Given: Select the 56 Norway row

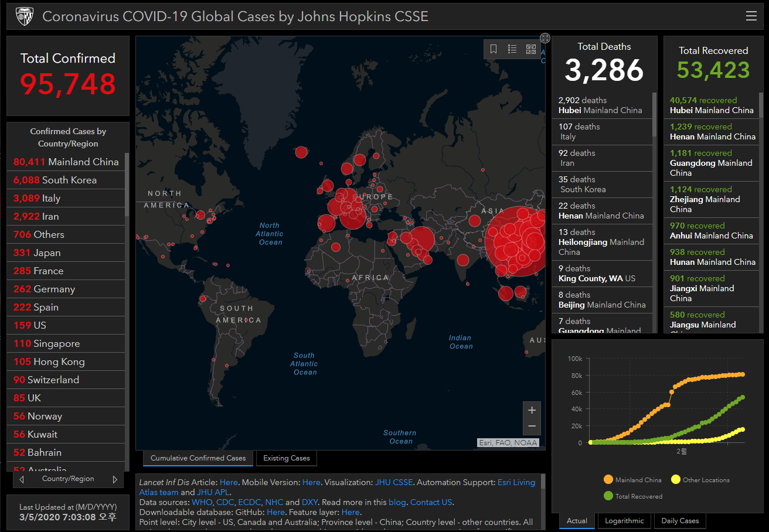Looking at the screenshot, I should coord(66,416).
